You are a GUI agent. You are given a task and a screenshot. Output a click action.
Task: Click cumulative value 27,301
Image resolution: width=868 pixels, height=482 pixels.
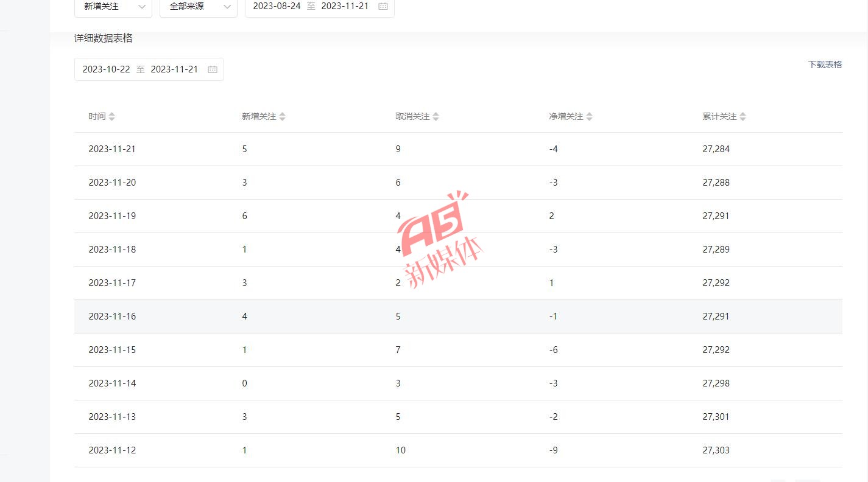(x=716, y=417)
